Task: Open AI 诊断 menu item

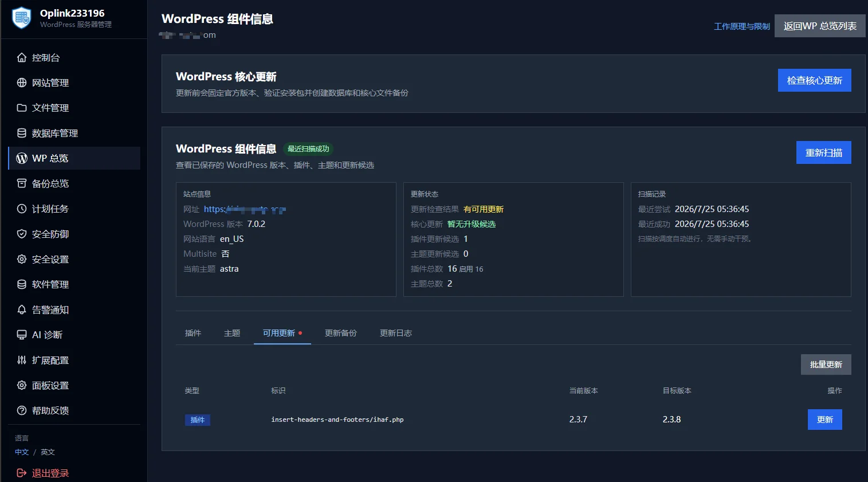Action: pos(74,335)
